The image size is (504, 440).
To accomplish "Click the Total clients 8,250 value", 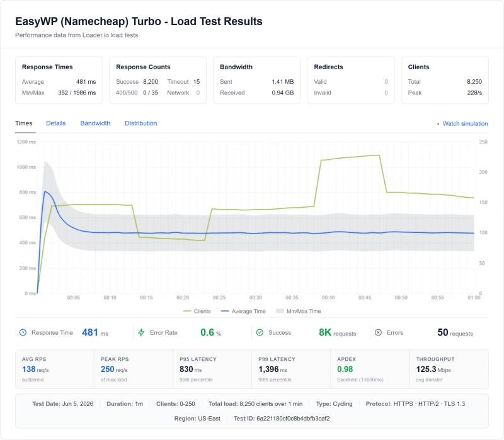I will (474, 82).
